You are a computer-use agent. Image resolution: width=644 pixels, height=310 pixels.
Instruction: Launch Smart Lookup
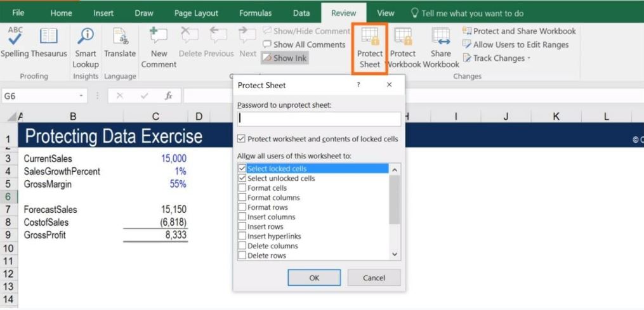click(86, 48)
